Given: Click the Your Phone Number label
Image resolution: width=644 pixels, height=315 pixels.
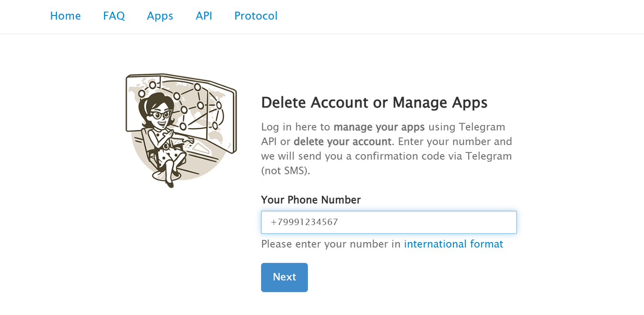Looking at the screenshot, I should click(311, 200).
